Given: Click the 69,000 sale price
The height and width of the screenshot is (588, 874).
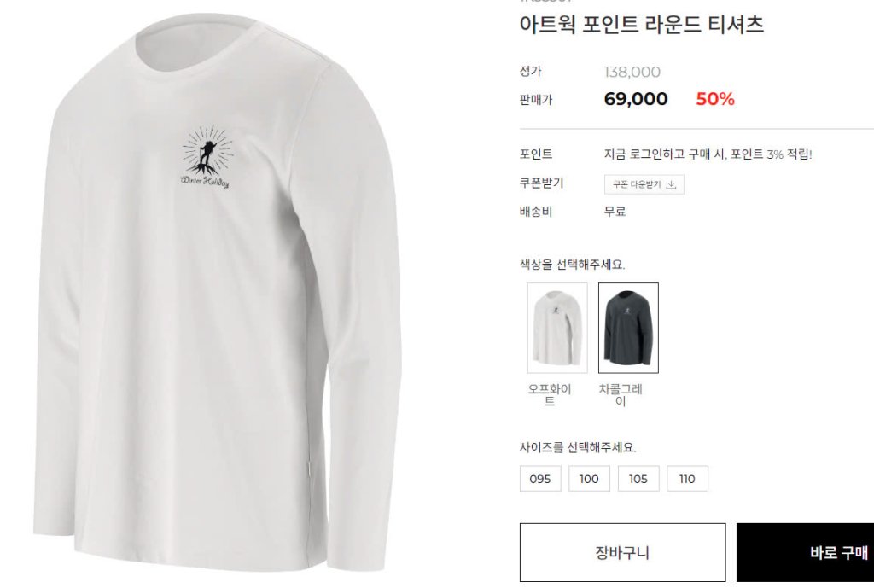Looking at the screenshot, I should click(635, 99).
